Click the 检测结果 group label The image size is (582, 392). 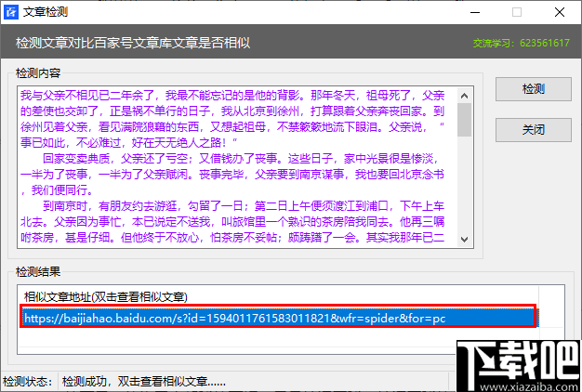click(38, 272)
